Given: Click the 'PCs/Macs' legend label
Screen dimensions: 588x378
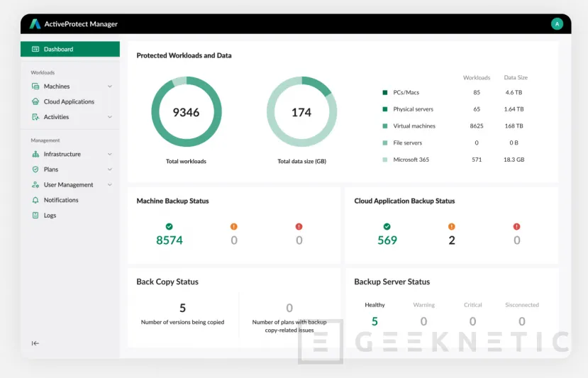Looking at the screenshot, I should pos(406,92).
